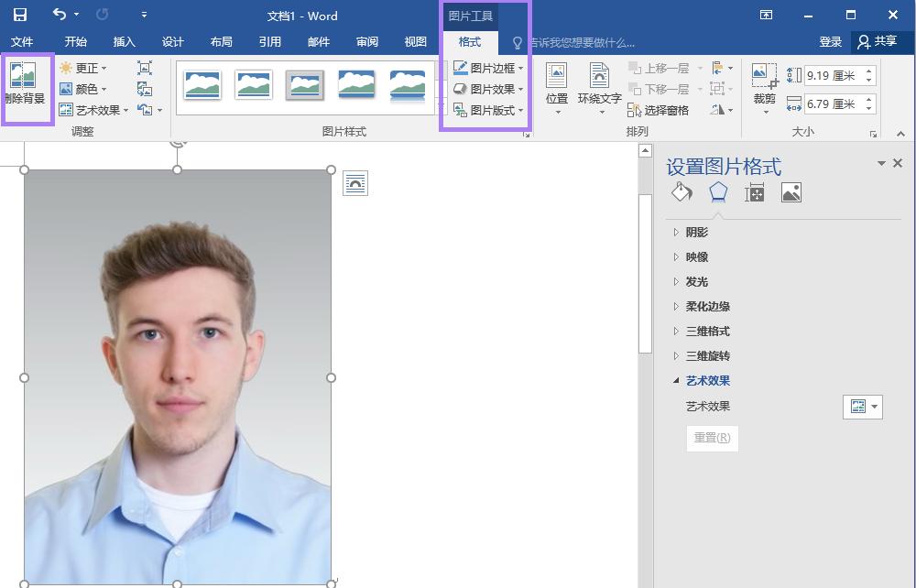Collapse the Artistic Effects (艺术效果) section
This screenshot has height=588, width=916.
707,380
